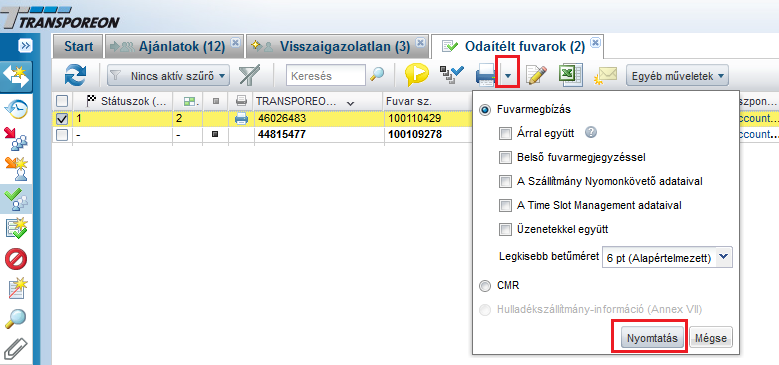Click the printer icon in toolbar
Screen dimensions: 779x365
pos(486,75)
